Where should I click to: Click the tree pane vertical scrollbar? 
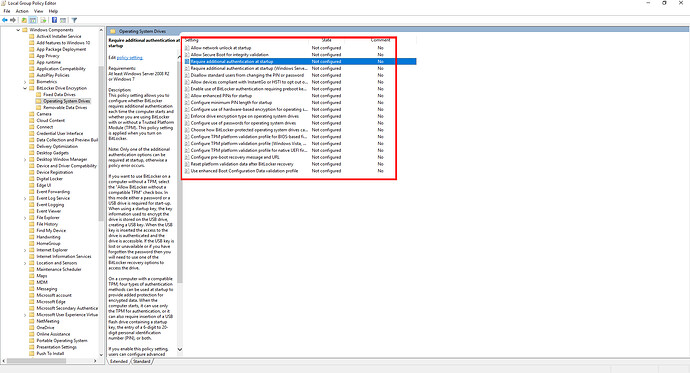101,143
